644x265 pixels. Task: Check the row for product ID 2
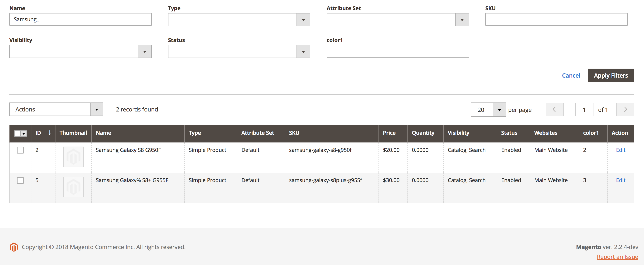[x=20, y=150]
